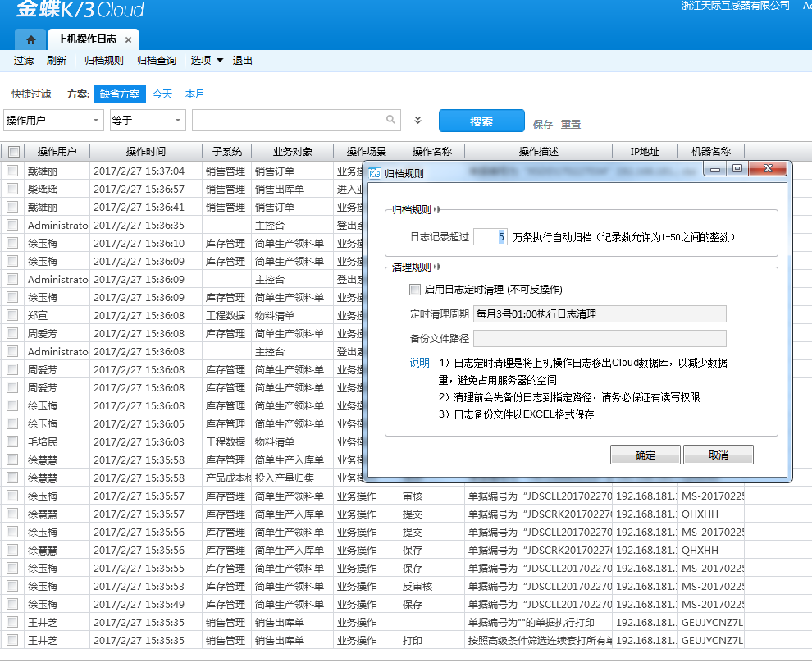Sort by IP地址 column header
Screen dimensions: 812x663
point(645,152)
